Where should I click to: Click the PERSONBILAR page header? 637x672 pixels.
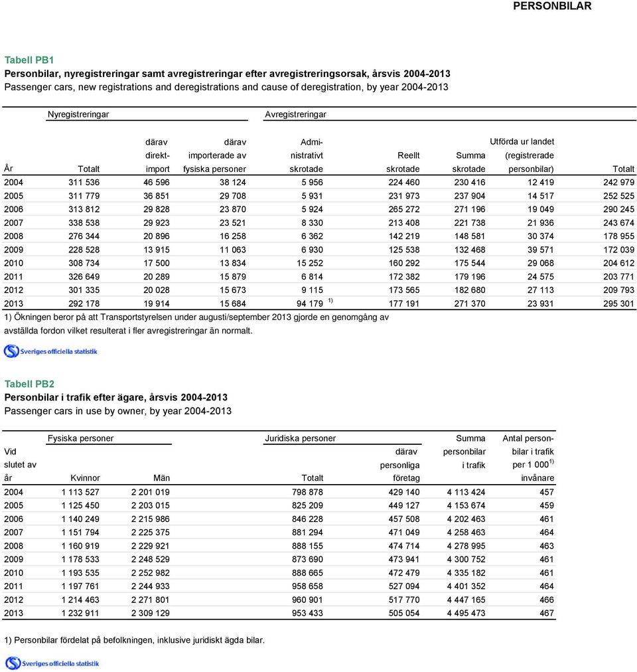(x=552, y=6)
